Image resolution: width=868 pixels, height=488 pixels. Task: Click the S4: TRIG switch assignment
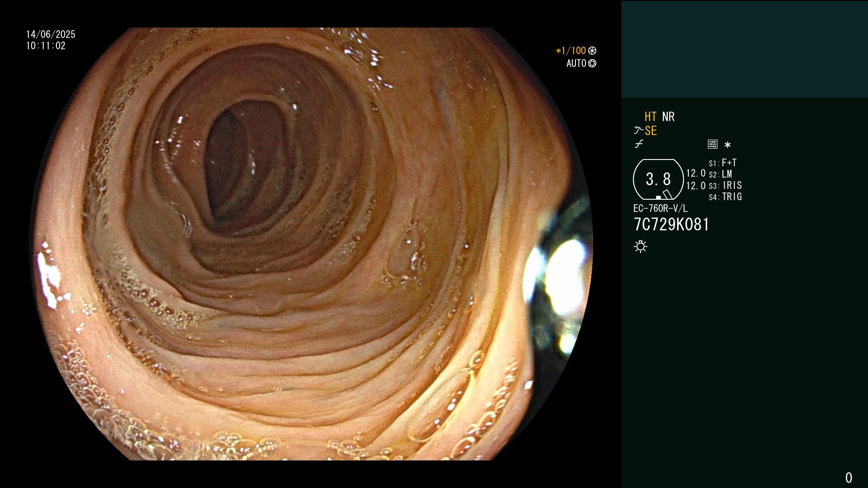click(725, 197)
